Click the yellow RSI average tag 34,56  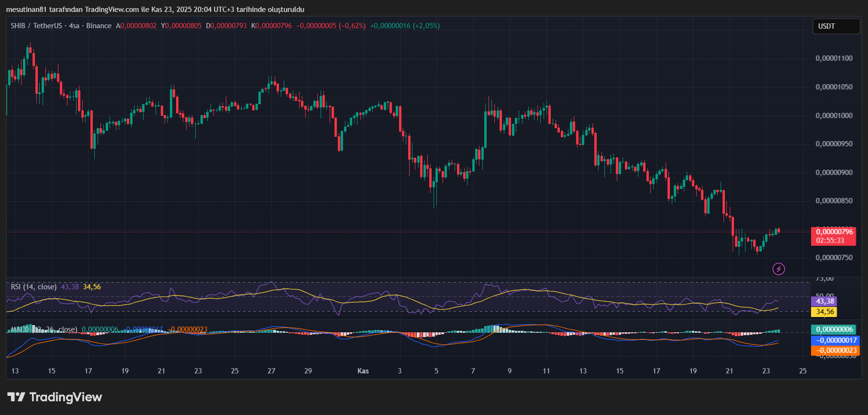pos(824,312)
